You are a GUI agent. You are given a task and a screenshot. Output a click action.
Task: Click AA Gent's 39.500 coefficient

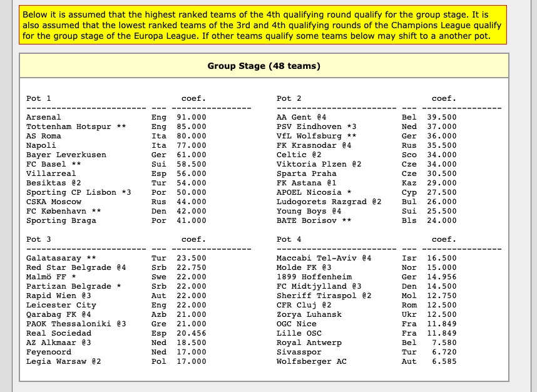tap(442, 117)
